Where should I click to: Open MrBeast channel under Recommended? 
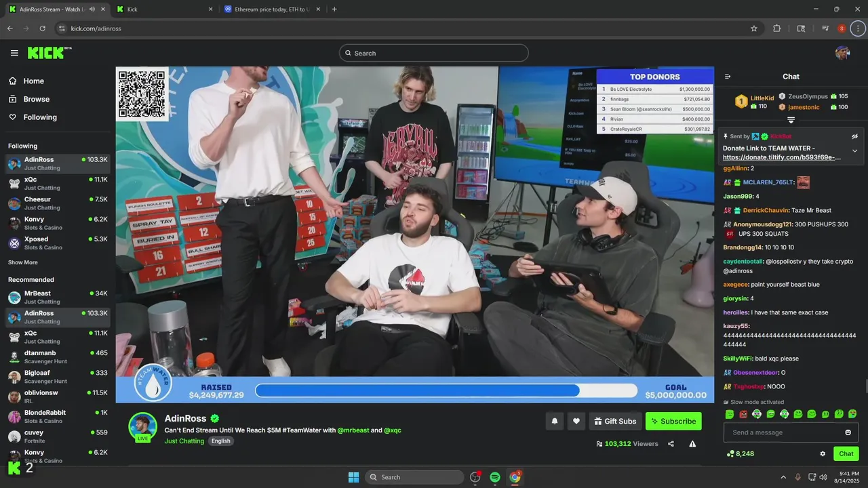[x=58, y=297]
